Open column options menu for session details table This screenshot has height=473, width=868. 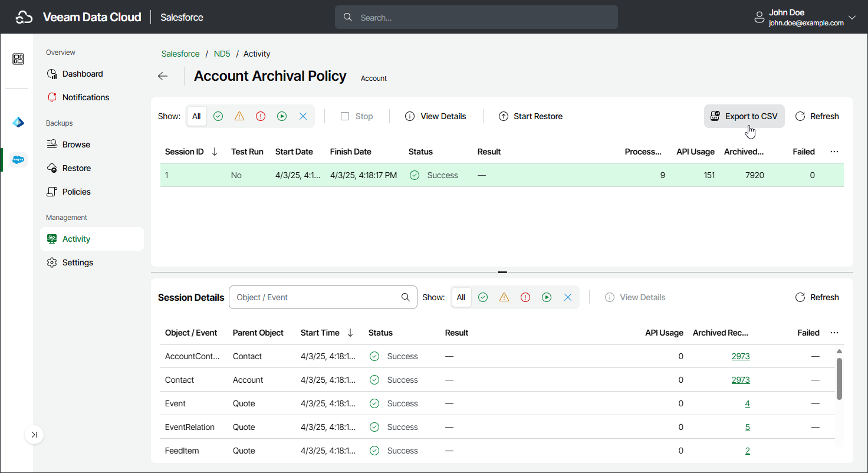point(834,333)
